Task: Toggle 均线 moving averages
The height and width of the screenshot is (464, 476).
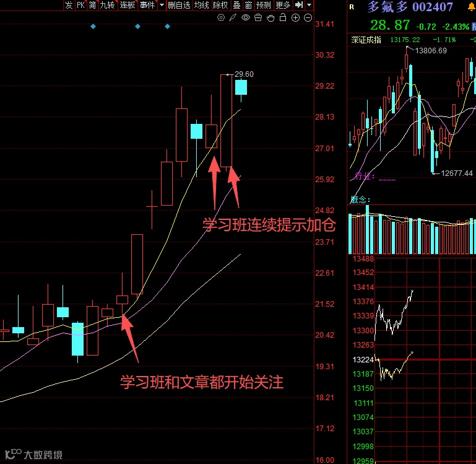Action: pos(202,5)
